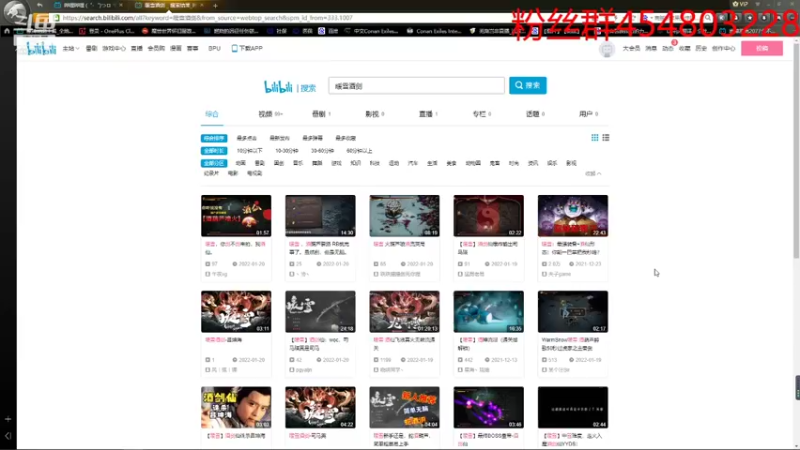Open video thumbnail with 01:29:13 duration
800x450 pixels.
405,312
